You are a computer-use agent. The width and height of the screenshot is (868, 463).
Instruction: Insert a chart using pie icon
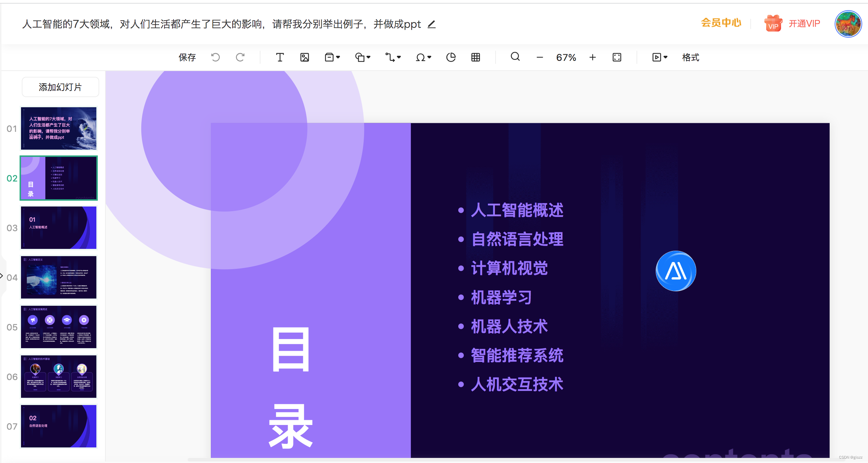[x=451, y=57]
